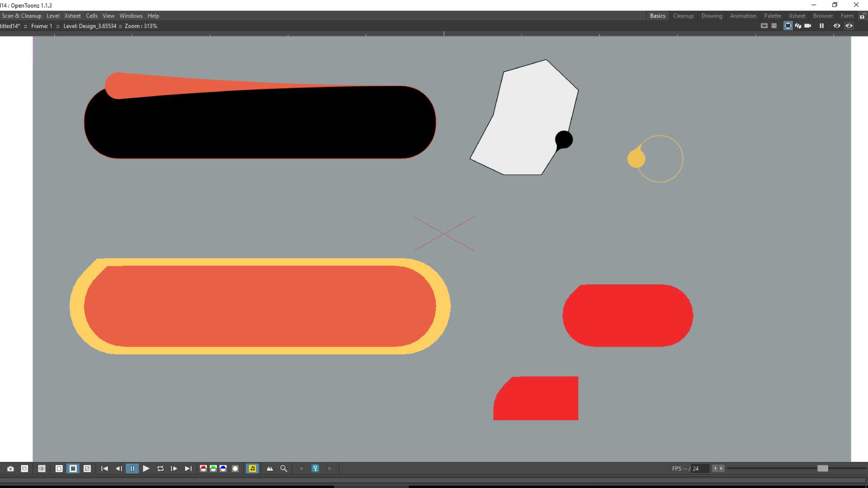Switch viewer to 3D view
The height and width of the screenshot is (488, 868).
pos(797,26)
